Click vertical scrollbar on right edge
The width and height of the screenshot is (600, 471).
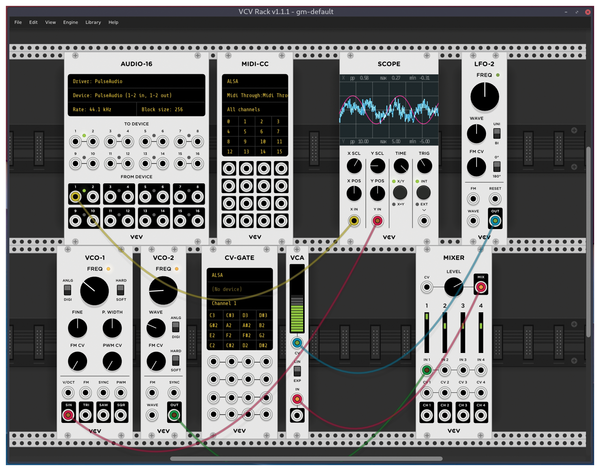tap(588, 242)
